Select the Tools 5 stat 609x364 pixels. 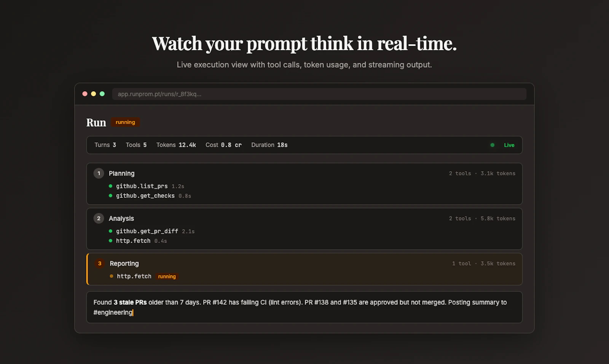point(136,145)
